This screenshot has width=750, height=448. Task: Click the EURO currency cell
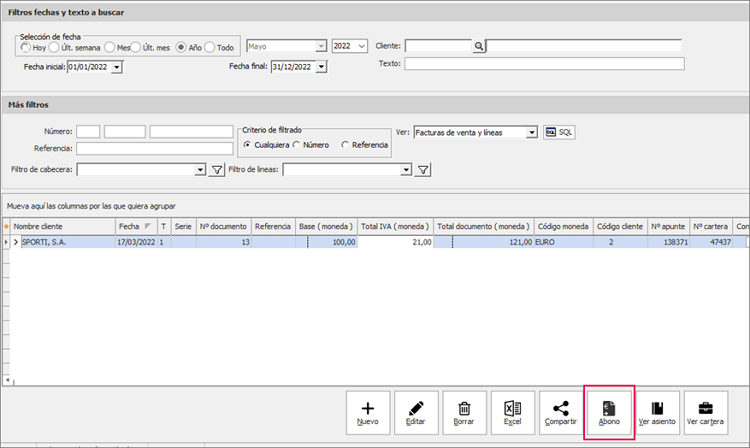coord(563,242)
